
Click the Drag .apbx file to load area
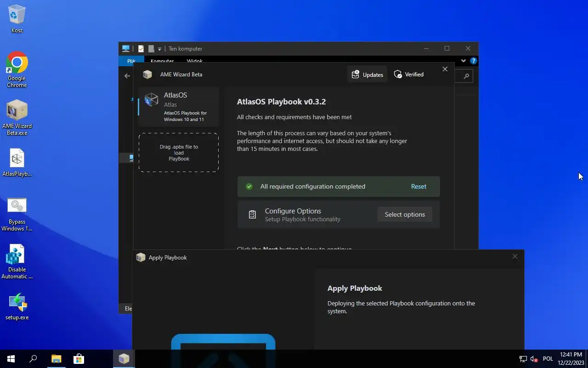coord(179,153)
